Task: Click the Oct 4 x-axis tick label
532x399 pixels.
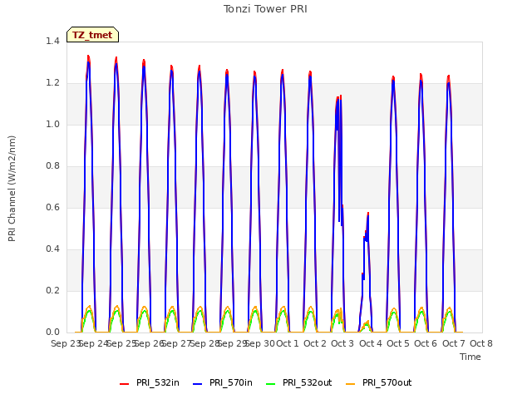Action: tap(371, 343)
